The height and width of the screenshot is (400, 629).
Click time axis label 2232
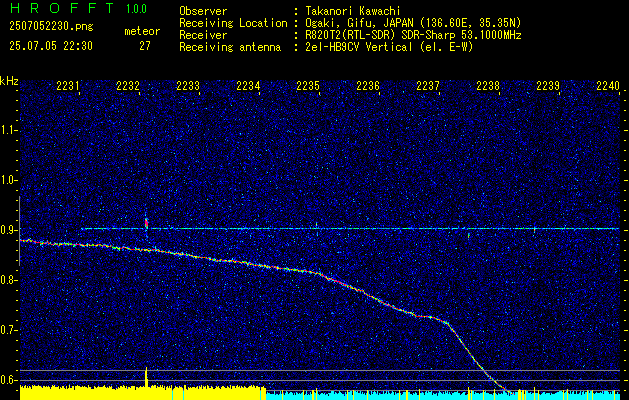coord(127,85)
